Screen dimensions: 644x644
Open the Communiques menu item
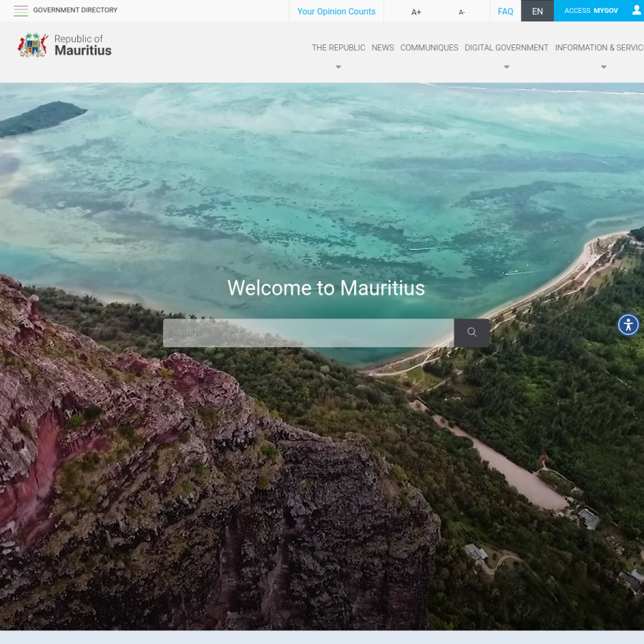point(429,48)
